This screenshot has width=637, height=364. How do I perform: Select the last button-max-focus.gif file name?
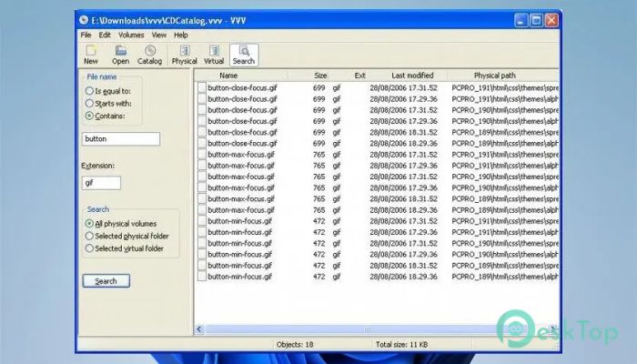click(241, 210)
